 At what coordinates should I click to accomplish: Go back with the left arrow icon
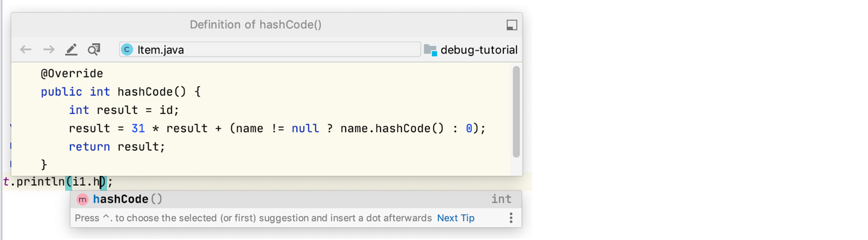coord(25,49)
